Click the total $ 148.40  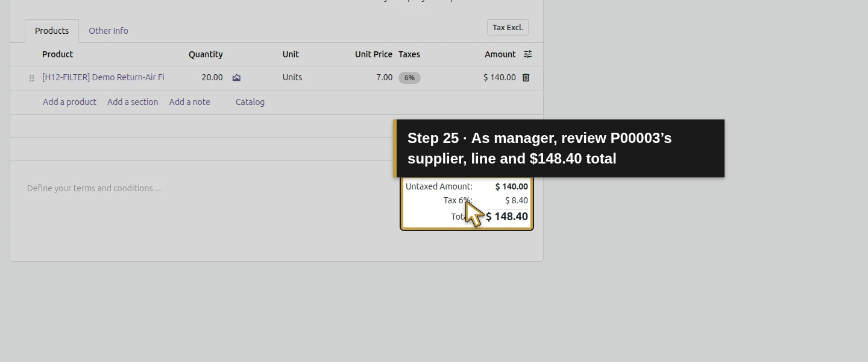coord(507,217)
